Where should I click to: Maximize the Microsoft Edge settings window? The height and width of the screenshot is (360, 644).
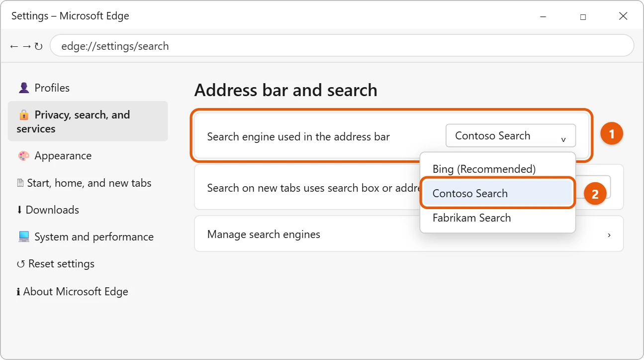pyautogui.click(x=583, y=16)
